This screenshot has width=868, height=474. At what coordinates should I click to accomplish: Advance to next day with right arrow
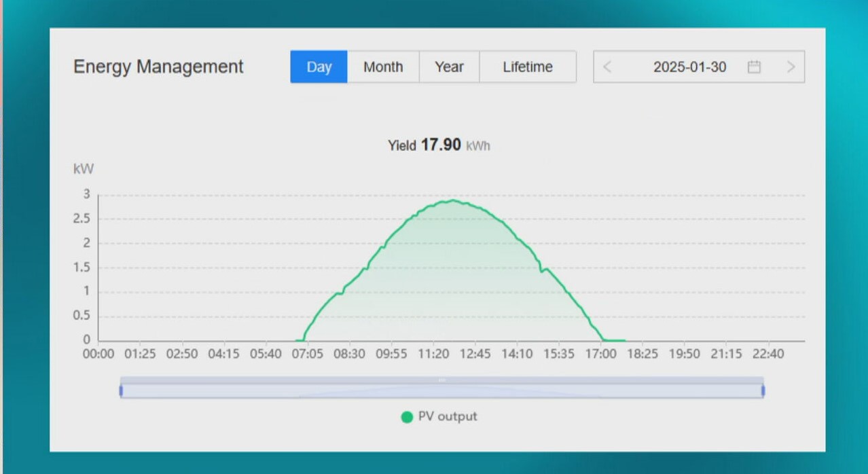pyautogui.click(x=791, y=67)
